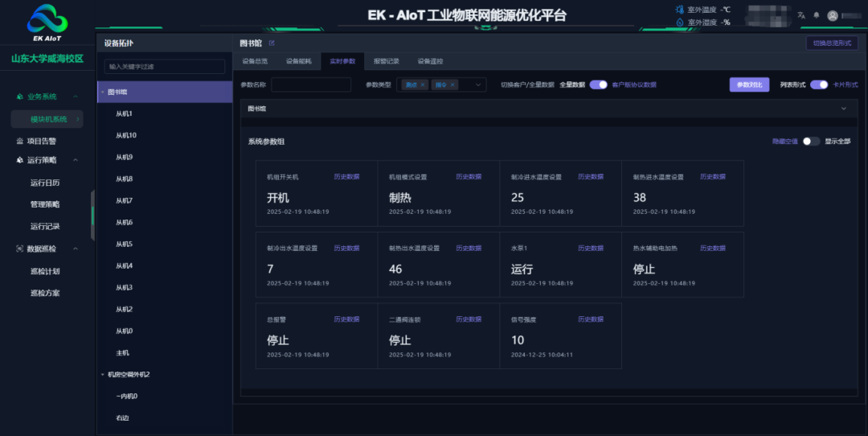Viewport: 868px width, 436px height.
Task: Click the edit icon beside 图书馆 title
Action: [272, 43]
